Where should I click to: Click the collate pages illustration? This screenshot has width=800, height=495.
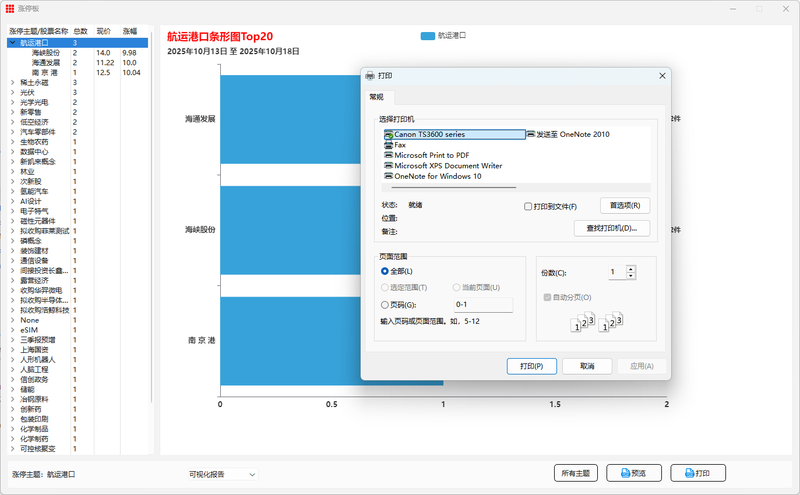click(596, 322)
